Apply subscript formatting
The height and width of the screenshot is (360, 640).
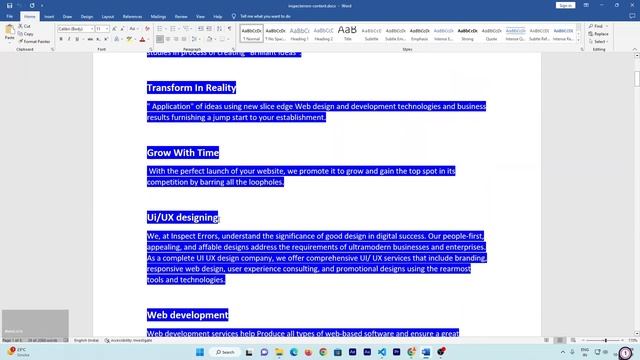tap(98, 39)
